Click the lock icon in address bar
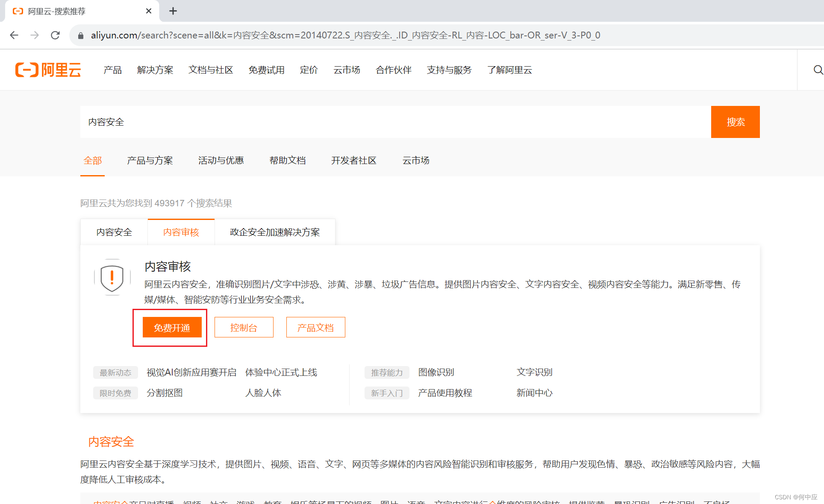The height and width of the screenshot is (504, 824). point(81,35)
